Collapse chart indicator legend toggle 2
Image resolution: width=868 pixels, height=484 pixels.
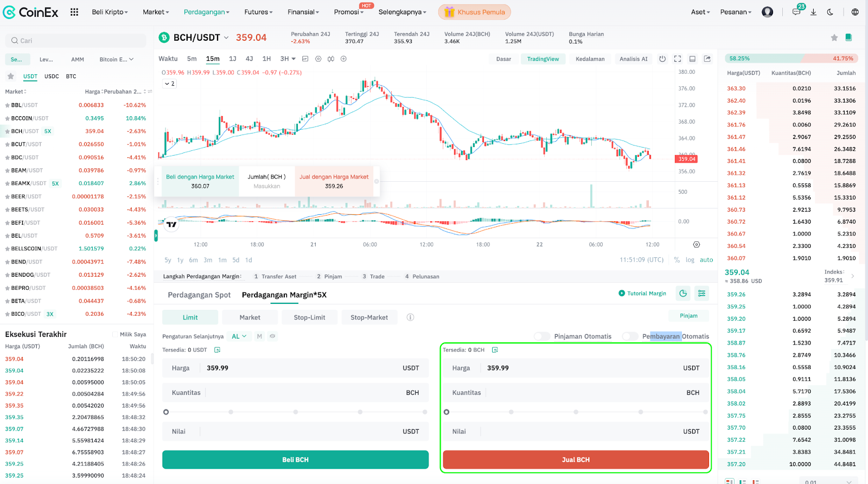coord(170,84)
